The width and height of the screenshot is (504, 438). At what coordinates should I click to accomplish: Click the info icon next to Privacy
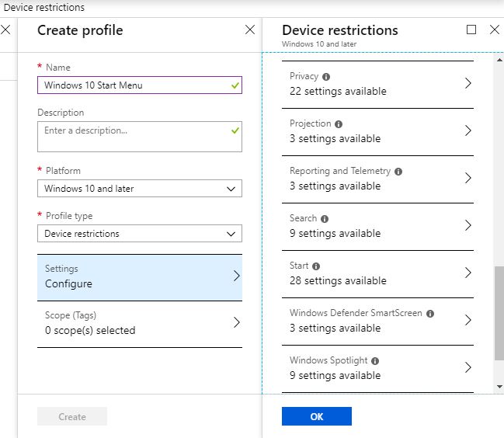point(326,77)
